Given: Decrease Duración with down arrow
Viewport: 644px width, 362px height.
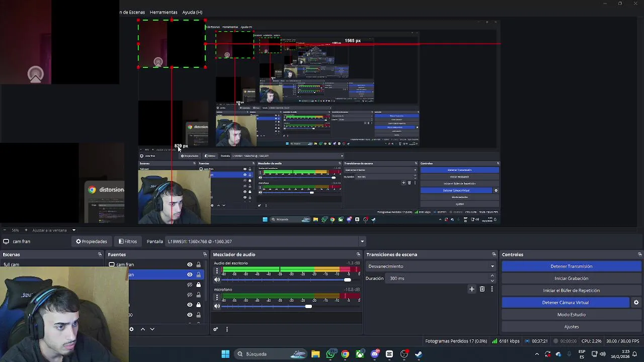Looking at the screenshot, I should (x=492, y=281).
